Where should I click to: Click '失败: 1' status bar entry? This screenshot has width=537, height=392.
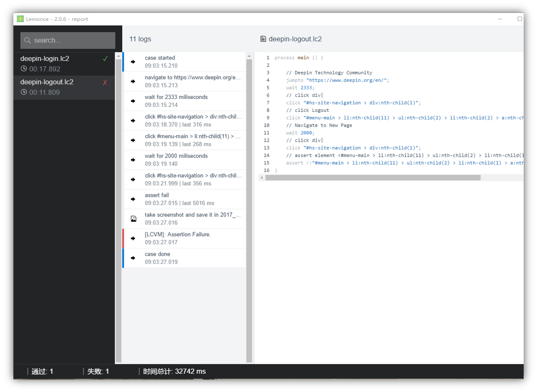point(98,372)
